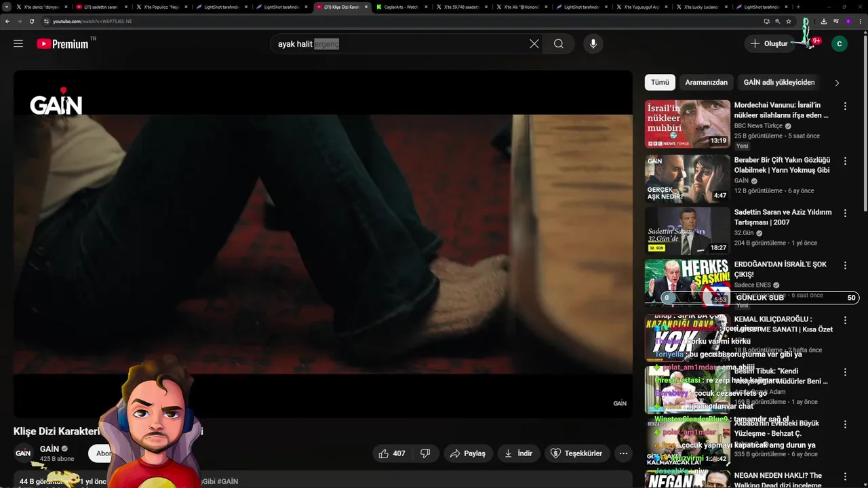Viewport: 868px width, 488px height.
Task: Like the video with 407 likes
Action: [x=393, y=453]
